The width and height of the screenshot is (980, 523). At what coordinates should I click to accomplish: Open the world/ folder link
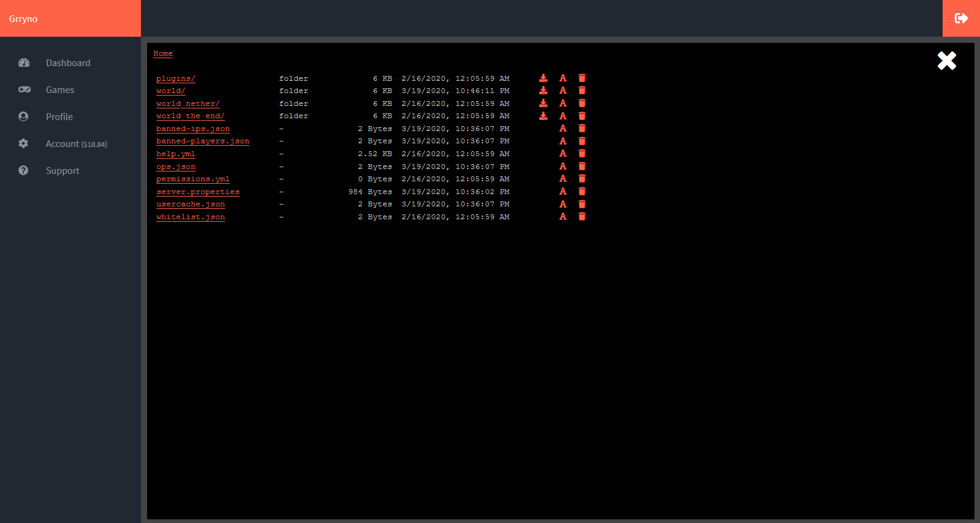(170, 91)
